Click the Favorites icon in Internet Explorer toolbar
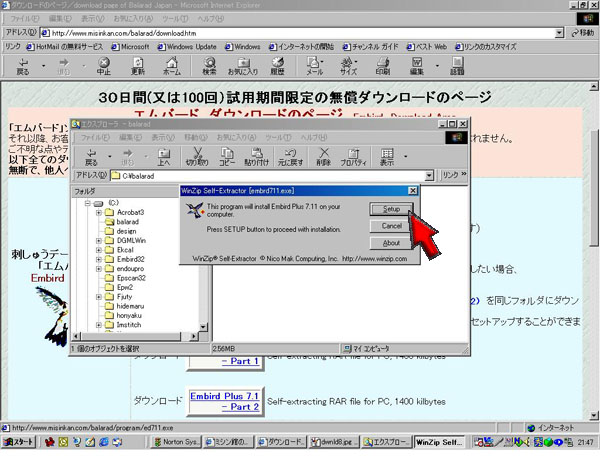The width and height of the screenshot is (600, 456). click(x=243, y=66)
